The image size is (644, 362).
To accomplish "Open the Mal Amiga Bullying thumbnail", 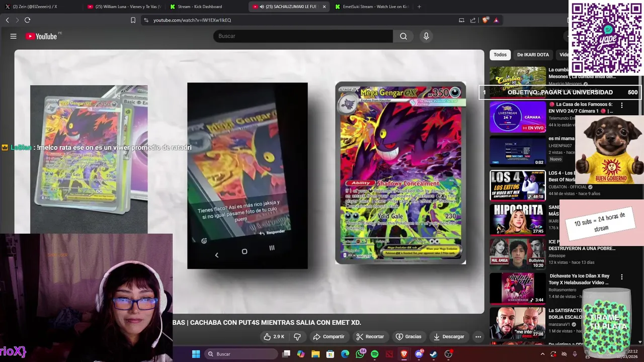I will pos(518,254).
